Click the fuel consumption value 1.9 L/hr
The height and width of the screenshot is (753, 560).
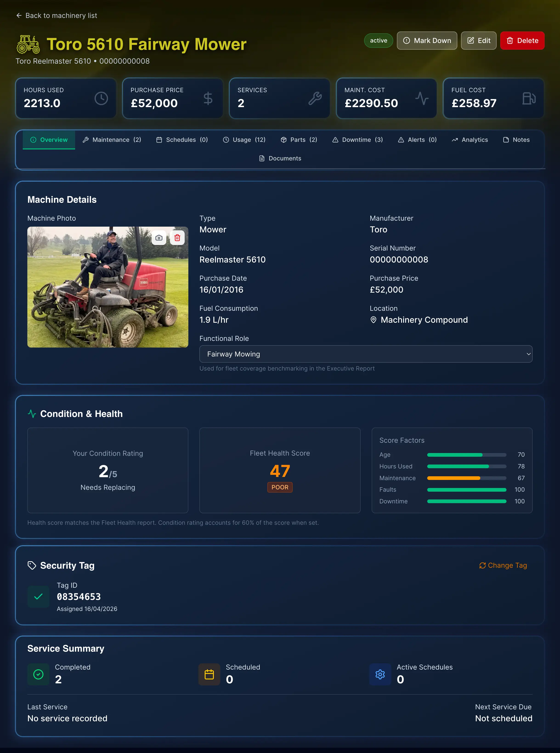[214, 320]
